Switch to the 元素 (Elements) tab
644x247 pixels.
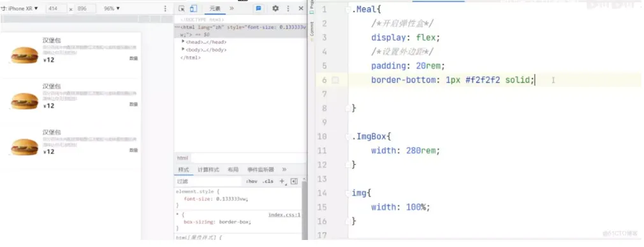[215, 9]
